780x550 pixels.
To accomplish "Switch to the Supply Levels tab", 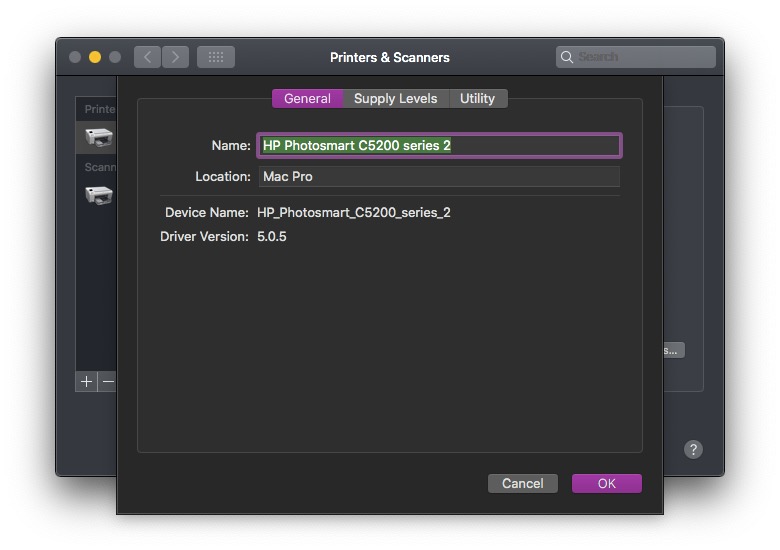I will click(395, 98).
